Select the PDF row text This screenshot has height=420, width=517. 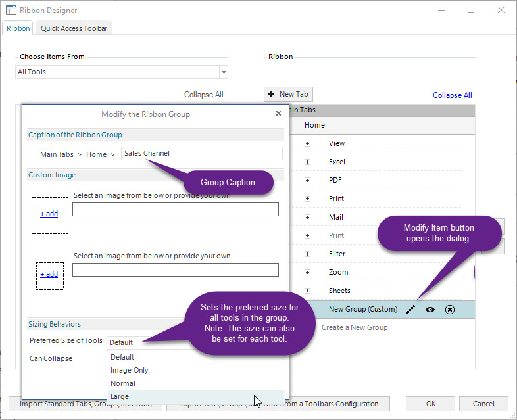(335, 181)
